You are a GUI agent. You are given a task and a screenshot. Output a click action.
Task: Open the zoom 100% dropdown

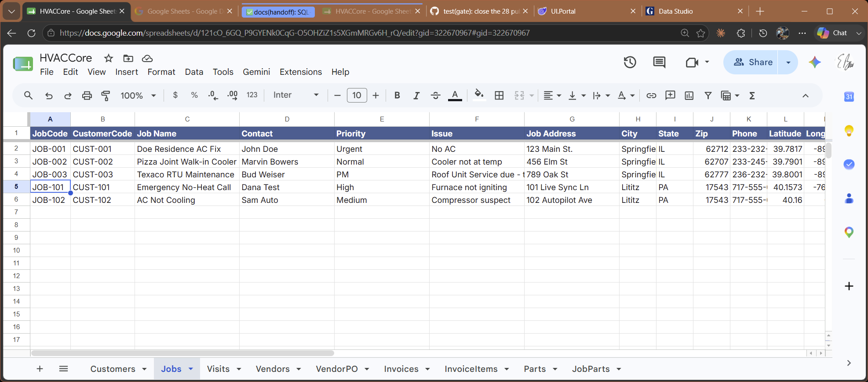click(138, 95)
